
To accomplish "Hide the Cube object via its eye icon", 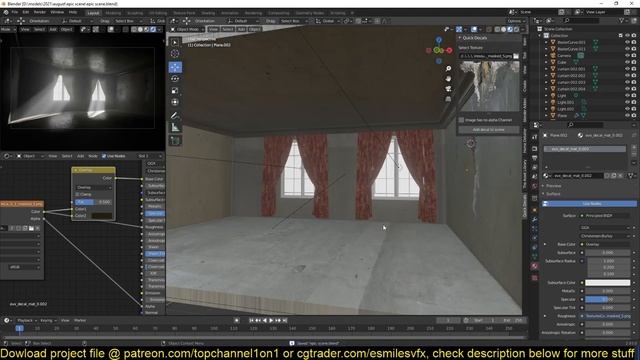I will [x=627, y=62].
